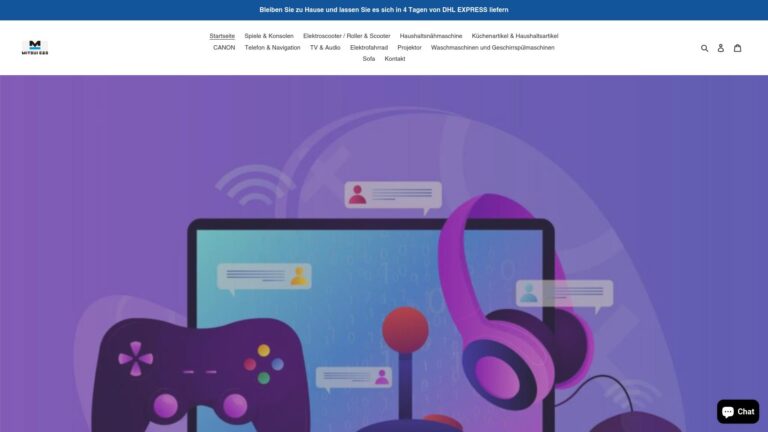Viewport: 768px width, 432px height.
Task: Go to Startseite menu item
Action: tap(222, 36)
